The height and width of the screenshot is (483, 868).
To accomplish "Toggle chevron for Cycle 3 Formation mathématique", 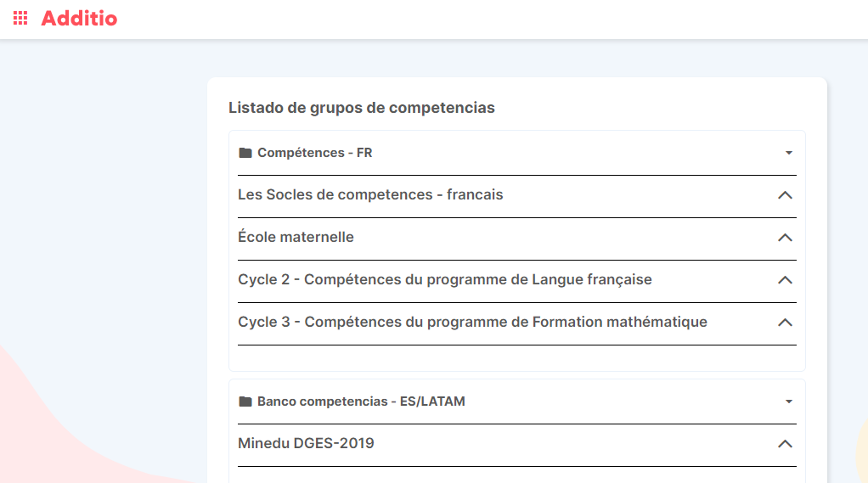I will coord(785,323).
